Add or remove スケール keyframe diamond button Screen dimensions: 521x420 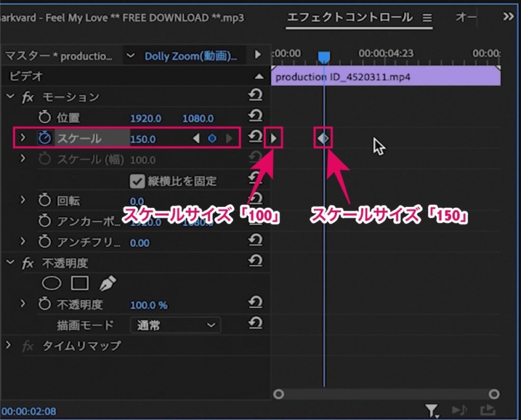click(212, 138)
